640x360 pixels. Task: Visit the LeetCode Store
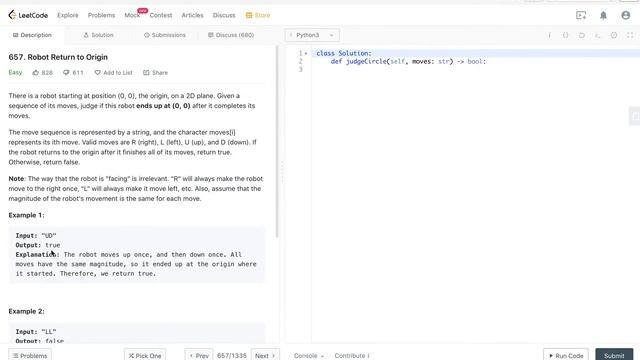(x=258, y=15)
